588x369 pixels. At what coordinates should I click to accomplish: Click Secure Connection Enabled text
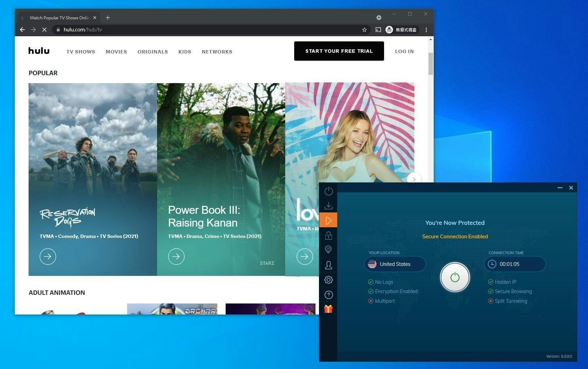455,237
